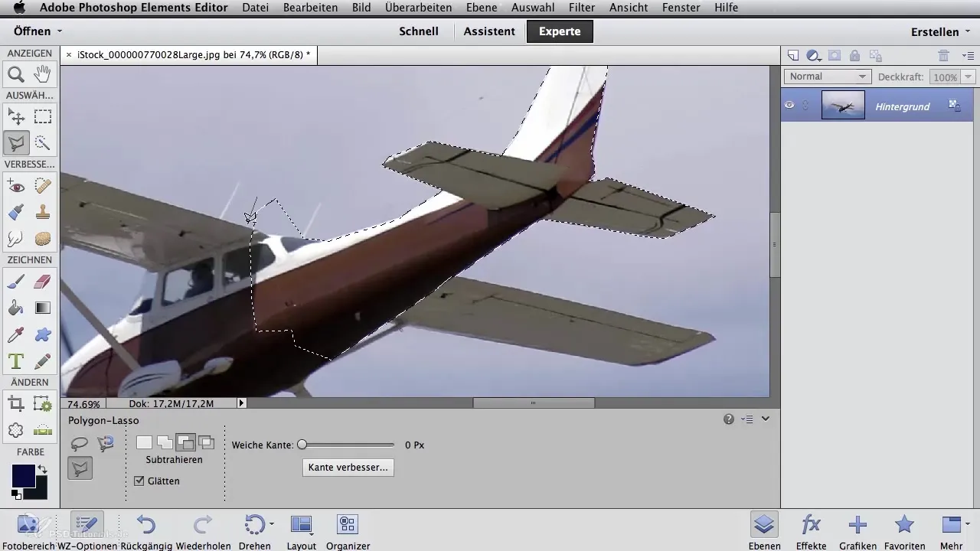This screenshot has height=551, width=980.
Task: Select the Gradient tool
Action: tap(43, 308)
